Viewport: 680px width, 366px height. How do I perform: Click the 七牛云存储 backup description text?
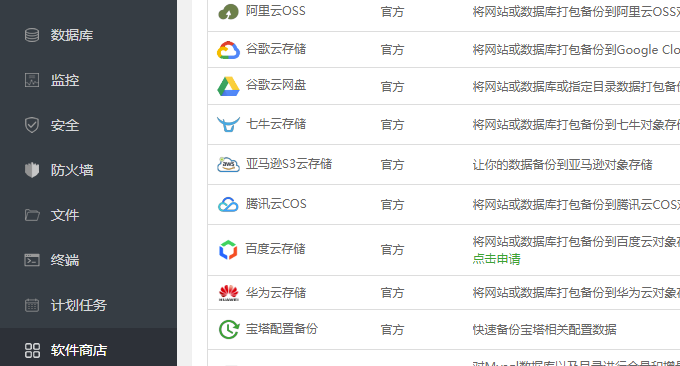point(576,125)
